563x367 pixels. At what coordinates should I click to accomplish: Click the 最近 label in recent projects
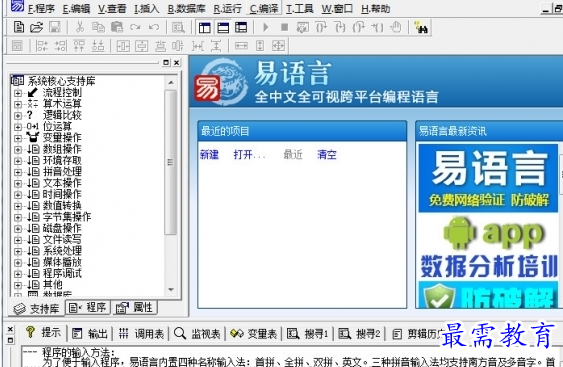pyautogui.click(x=293, y=155)
